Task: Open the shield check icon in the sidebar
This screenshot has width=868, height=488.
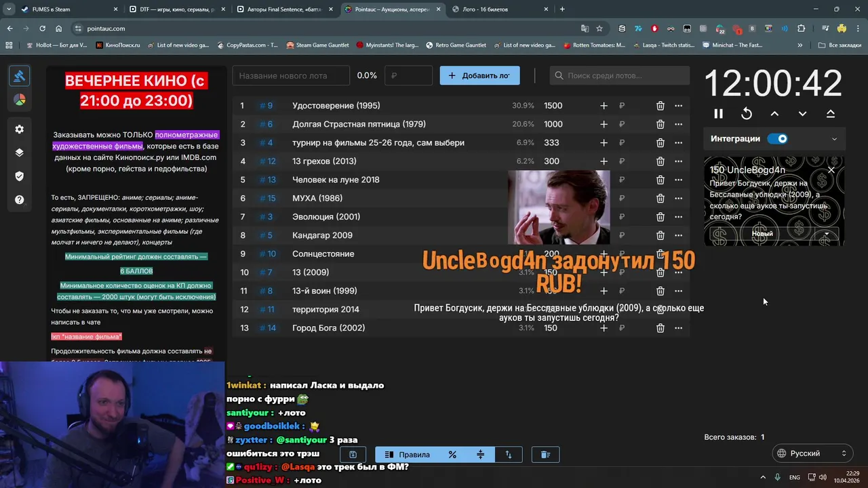Action: 19,176
